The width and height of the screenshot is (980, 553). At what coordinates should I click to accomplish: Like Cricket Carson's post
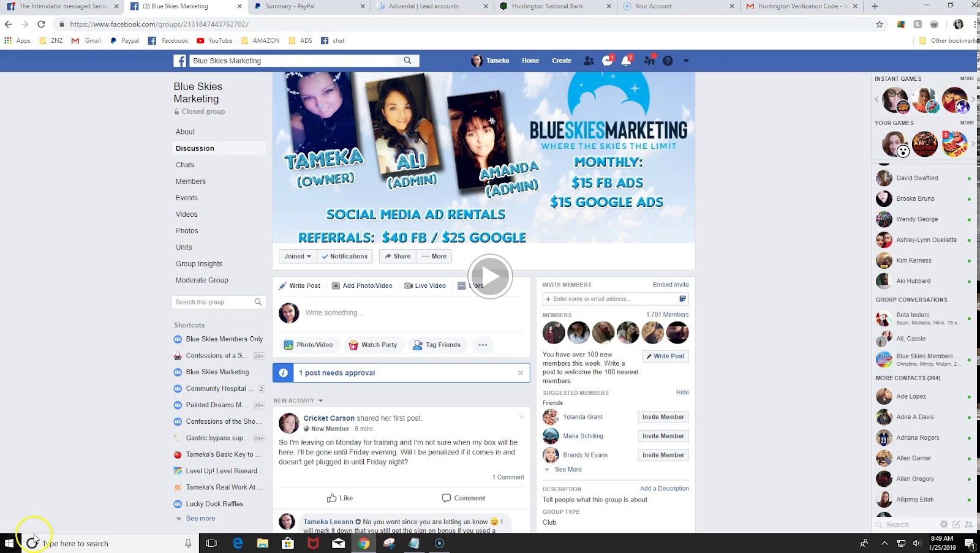340,498
